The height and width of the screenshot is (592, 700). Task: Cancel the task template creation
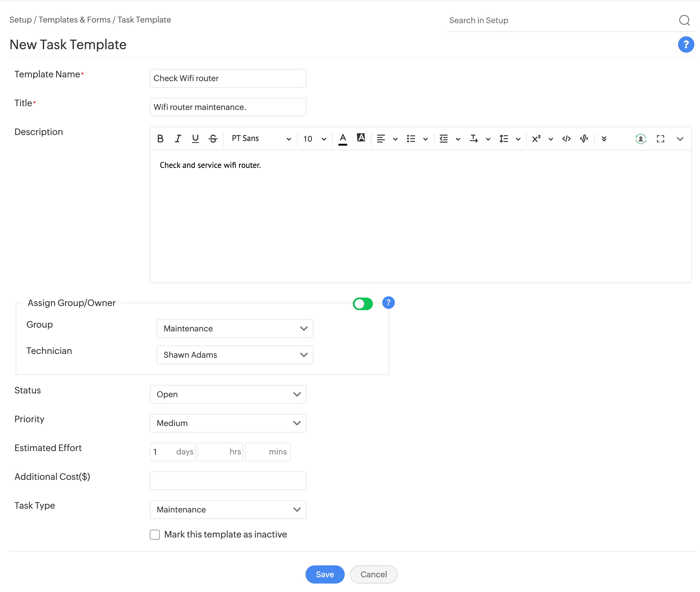[x=373, y=574]
